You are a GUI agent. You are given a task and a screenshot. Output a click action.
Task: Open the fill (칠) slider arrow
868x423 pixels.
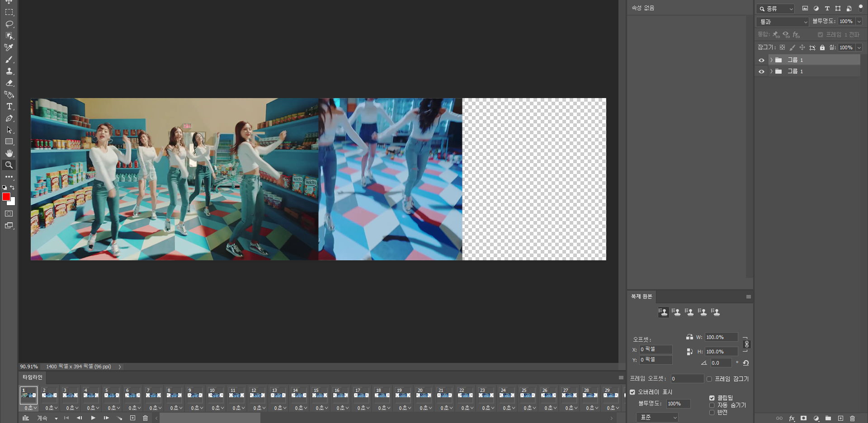[x=859, y=47]
